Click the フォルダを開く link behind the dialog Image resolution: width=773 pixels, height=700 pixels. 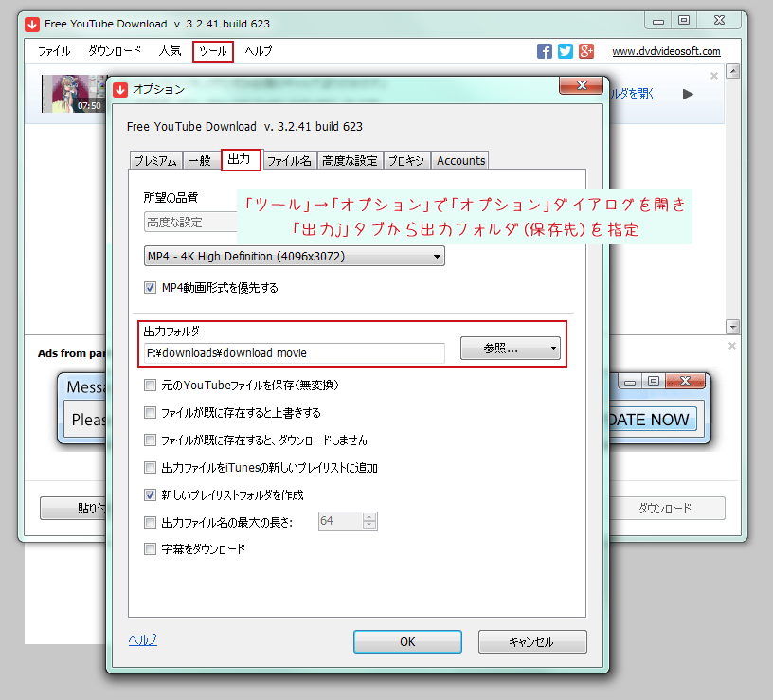[632, 93]
